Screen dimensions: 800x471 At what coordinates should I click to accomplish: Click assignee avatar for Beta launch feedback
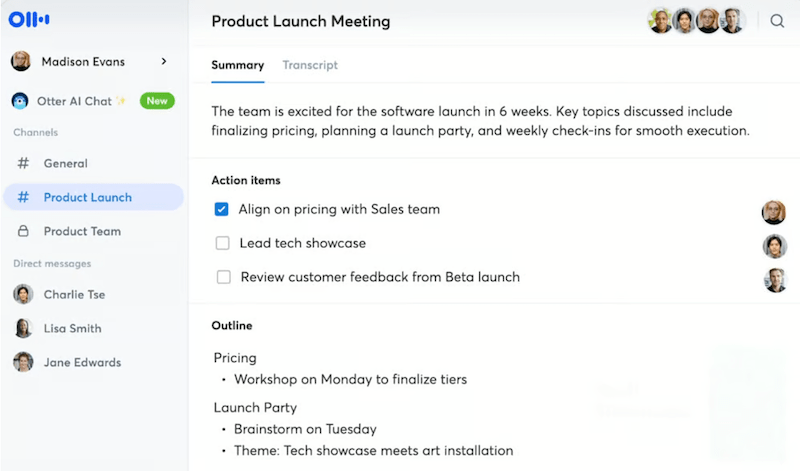coord(776,280)
